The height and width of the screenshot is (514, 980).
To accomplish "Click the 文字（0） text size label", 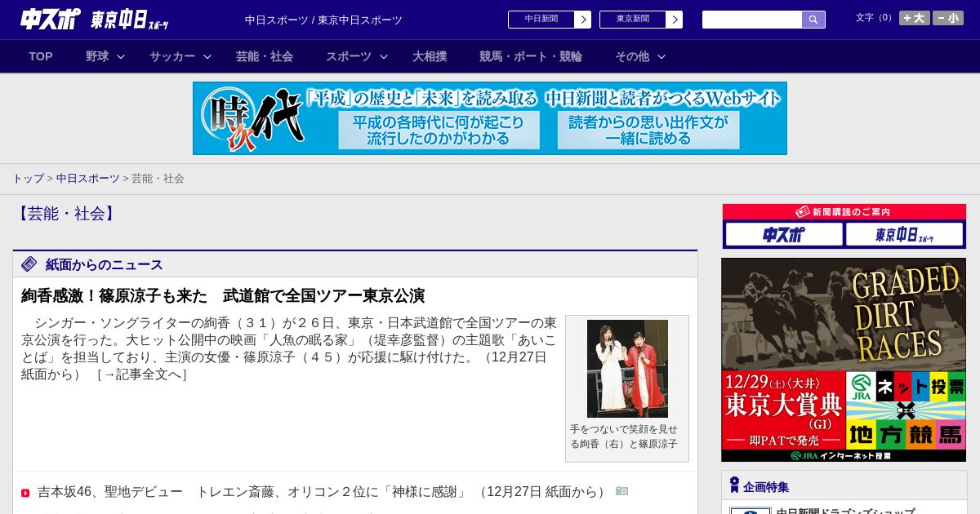I will [875, 17].
